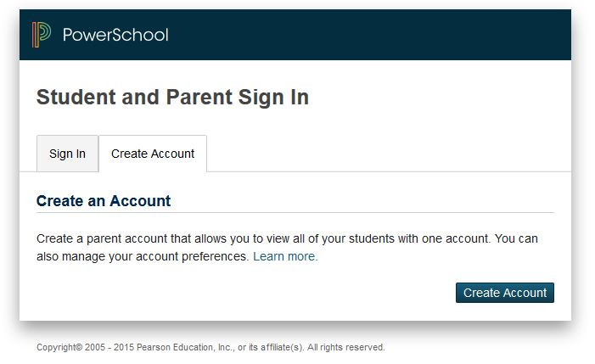Screen dimensions: 595x364
Task: Switch to the Sign In tab
Action: click(x=67, y=154)
